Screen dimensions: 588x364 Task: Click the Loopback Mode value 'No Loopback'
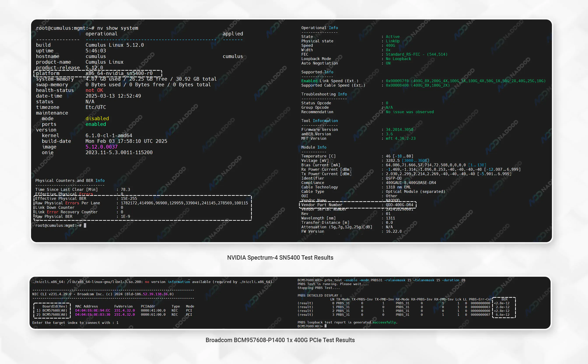click(x=398, y=59)
